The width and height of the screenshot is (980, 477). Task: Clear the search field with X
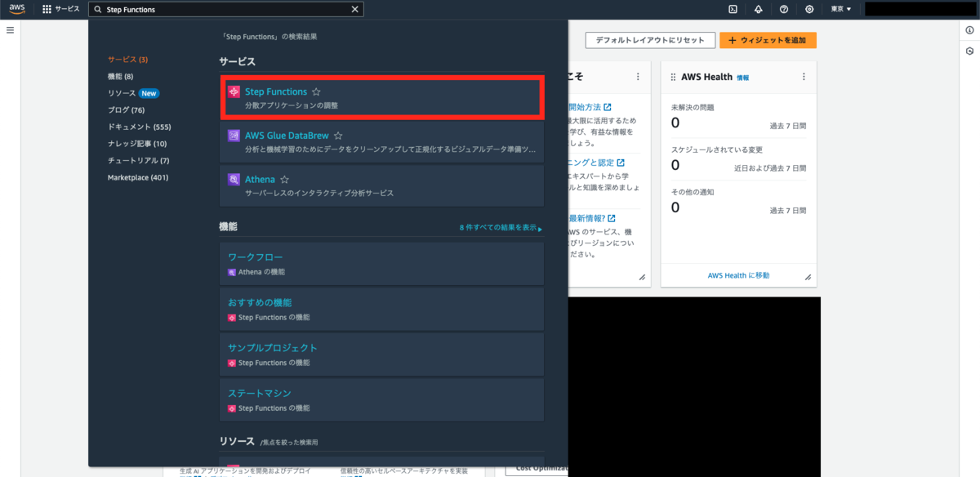[x=354, y=9]
